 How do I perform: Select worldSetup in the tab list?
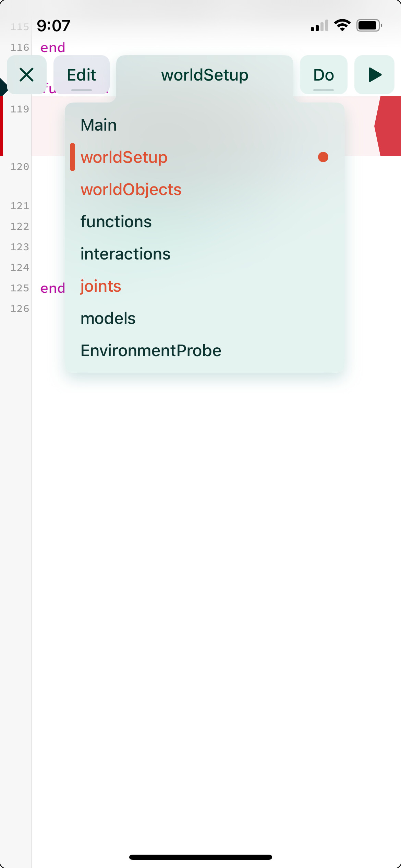click(124, 157)
